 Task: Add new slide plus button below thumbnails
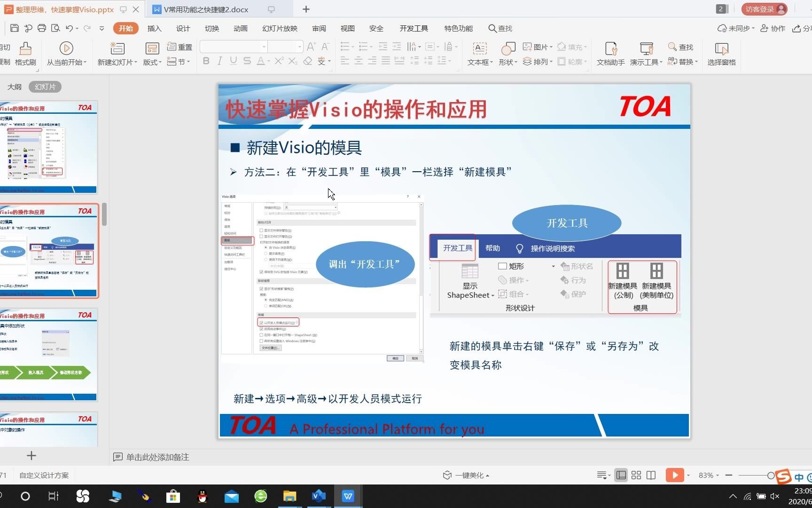31,455
